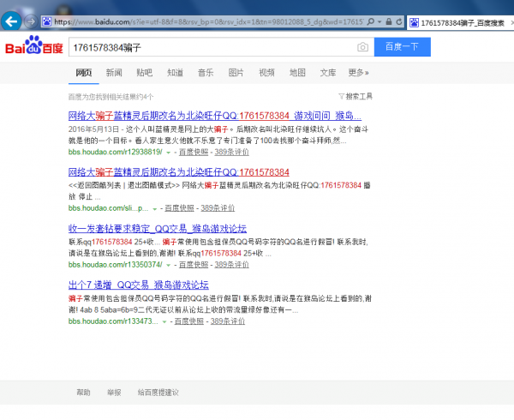Click the 百度一下 search button

403,47
